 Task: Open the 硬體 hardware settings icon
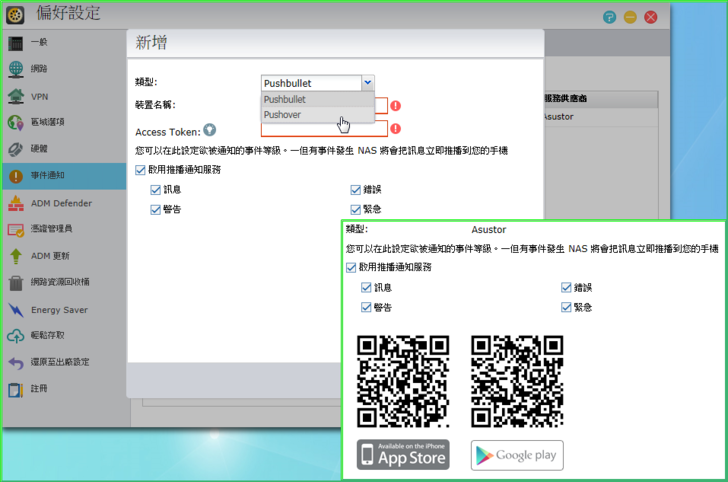click(16, 149)
